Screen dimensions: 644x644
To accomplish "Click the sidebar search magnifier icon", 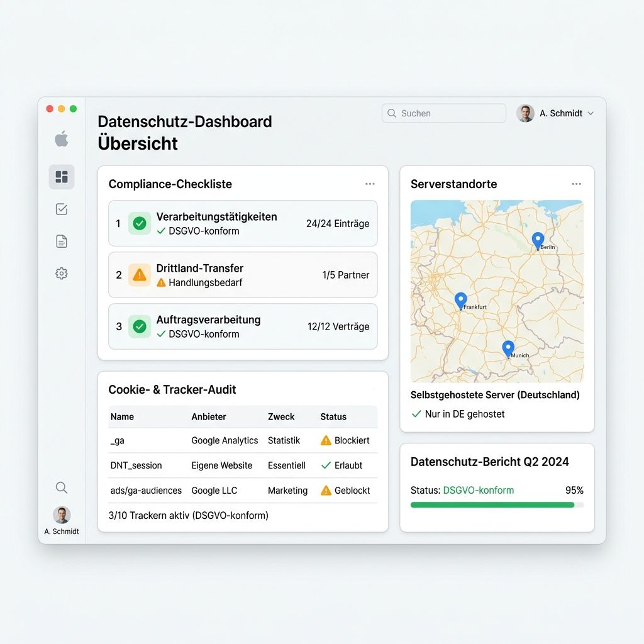I will coord(62,487).
